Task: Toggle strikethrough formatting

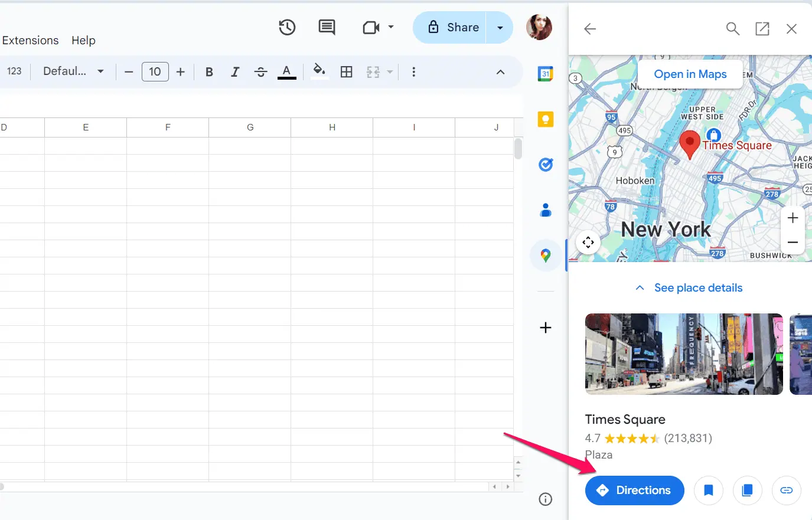Action: (260, 72)
